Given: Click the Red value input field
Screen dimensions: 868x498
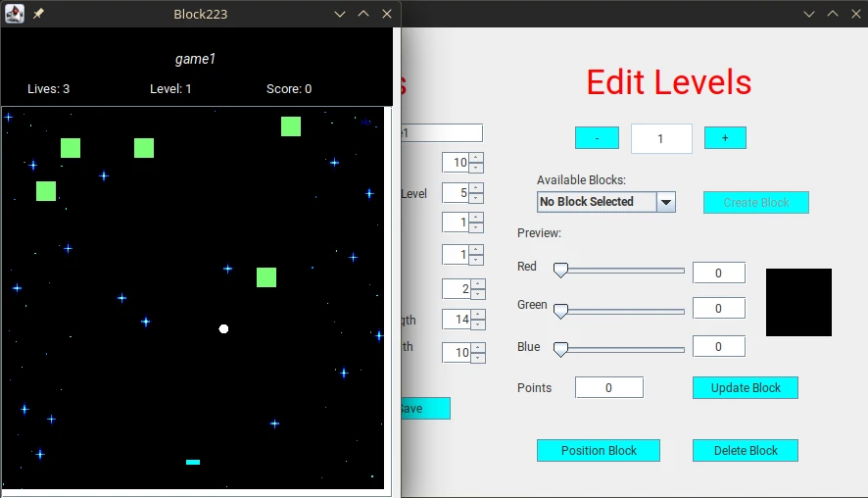Looking at the screenshot, I should (x=719, y=273).
